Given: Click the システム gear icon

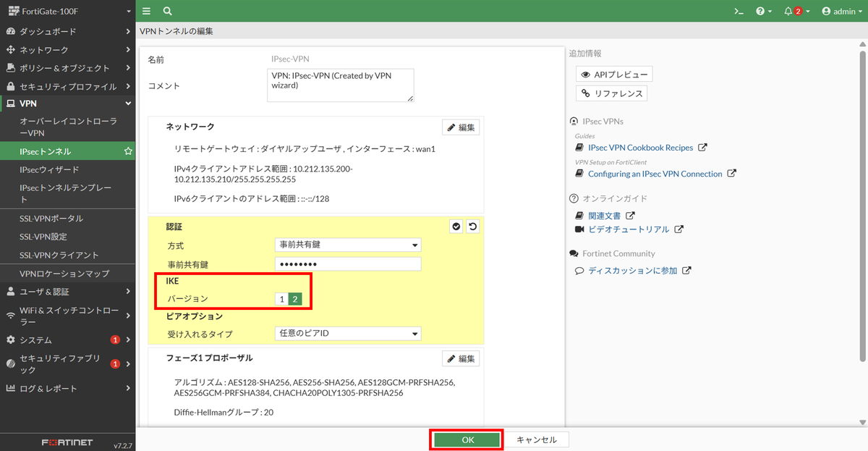Looking at the screenshot, I should point(11,340).
